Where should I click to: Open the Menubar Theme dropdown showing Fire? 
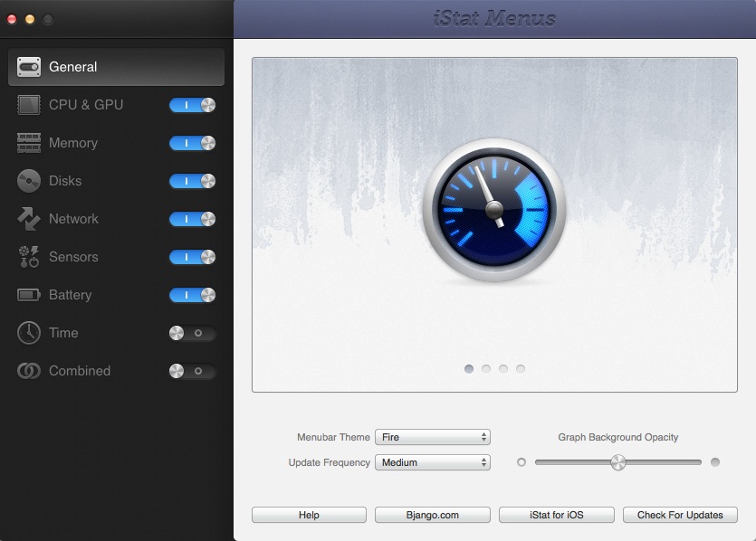click(433, 437)
